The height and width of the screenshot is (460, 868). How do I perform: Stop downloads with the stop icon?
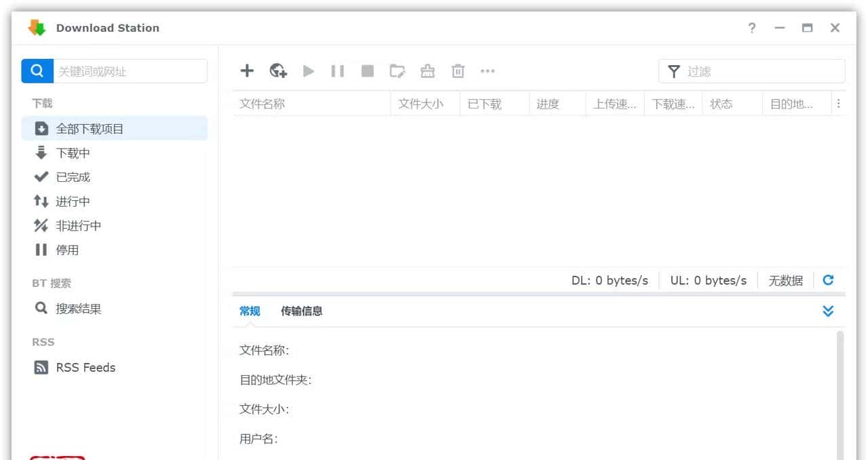367,71
